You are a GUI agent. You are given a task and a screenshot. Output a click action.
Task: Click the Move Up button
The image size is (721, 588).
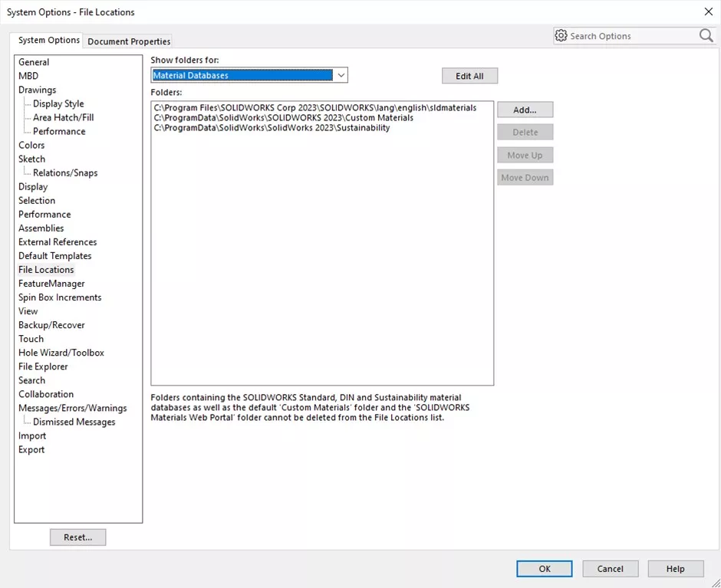(525, 155)
